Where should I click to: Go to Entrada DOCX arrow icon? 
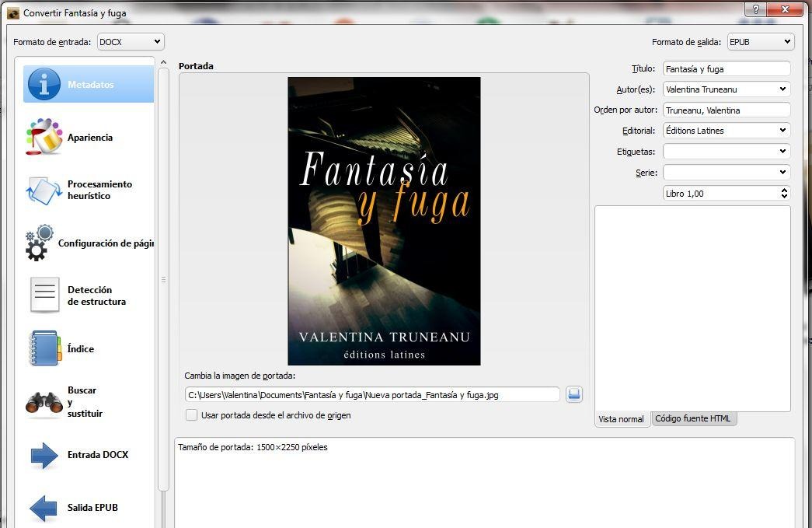point(44,455)
